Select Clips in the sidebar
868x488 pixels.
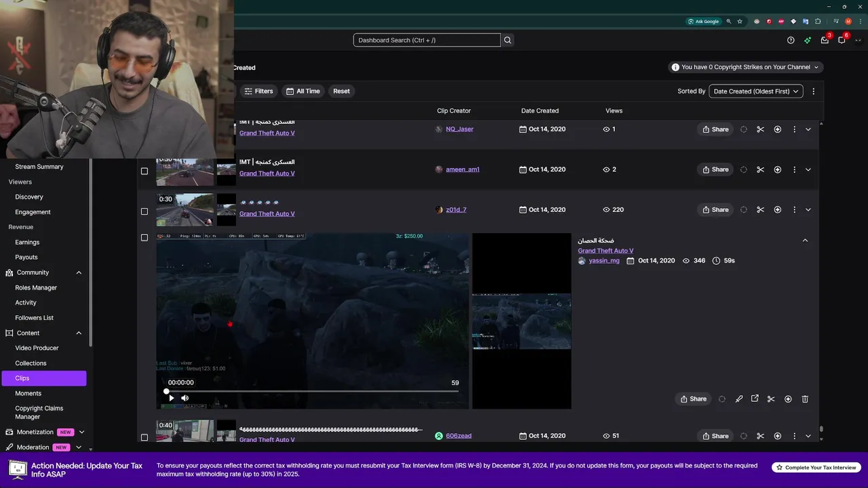click(x=43, y=378)
